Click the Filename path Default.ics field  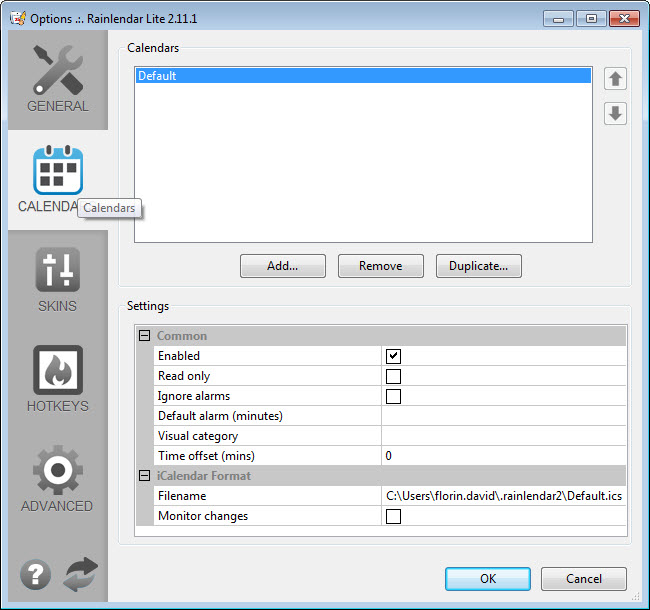point(504,496)
